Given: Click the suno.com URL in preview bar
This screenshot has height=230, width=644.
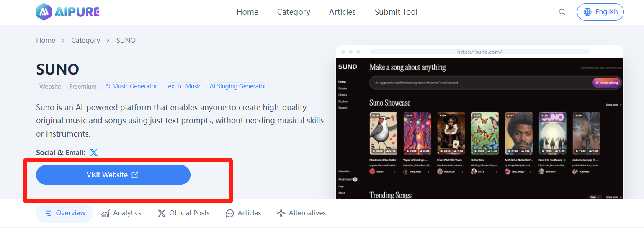Looking at the screenshot, I should pos(479,52).
